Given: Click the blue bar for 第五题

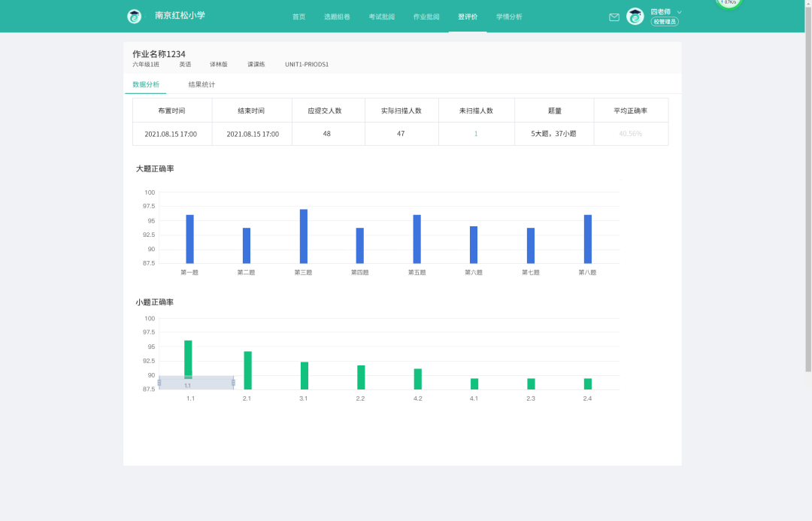Looking at the screenshot, I should pyautogui.click(x=417, y=239).
